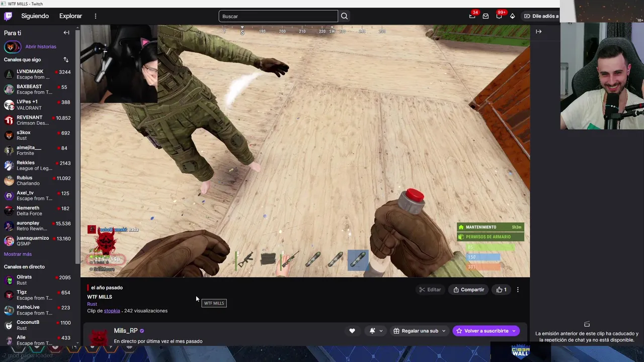Open Prime loot crown icon with 34 badge

coord(472,16)
